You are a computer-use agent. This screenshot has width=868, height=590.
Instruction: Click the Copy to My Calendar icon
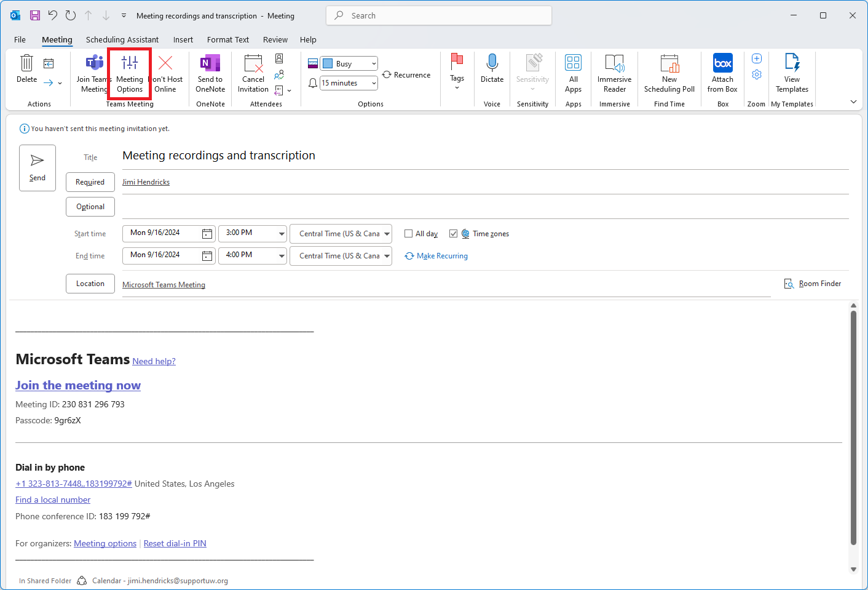(x=49, y=63)
